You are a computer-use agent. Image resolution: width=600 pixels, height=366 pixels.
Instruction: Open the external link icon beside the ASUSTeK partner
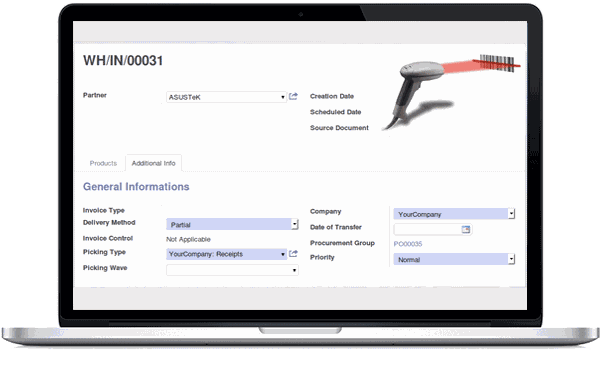[x=293, y=96]
